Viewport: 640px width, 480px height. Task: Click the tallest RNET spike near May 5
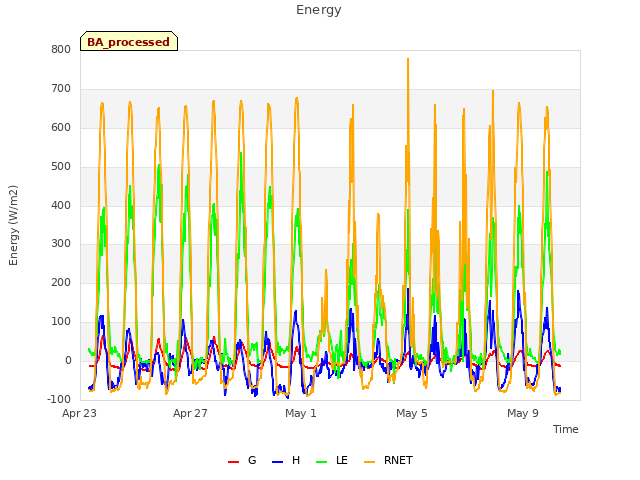(408, 59)
